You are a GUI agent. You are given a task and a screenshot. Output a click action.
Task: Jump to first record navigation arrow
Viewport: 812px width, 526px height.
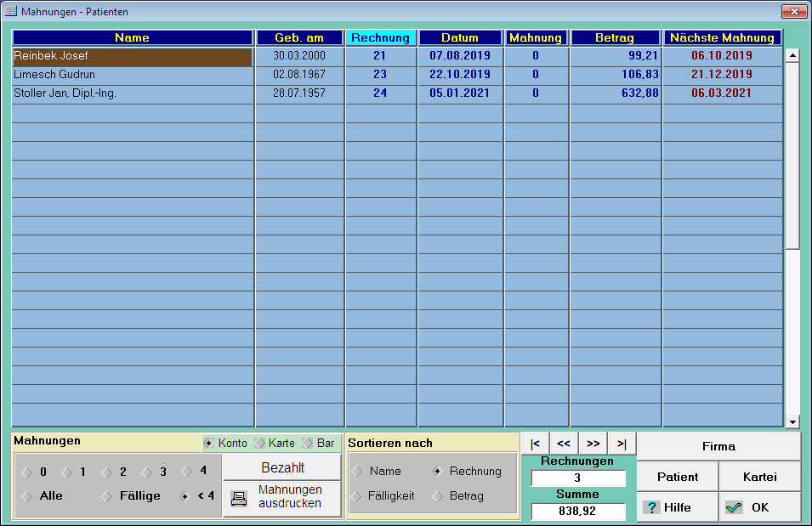pyautogui.click(x=535, y=444)
